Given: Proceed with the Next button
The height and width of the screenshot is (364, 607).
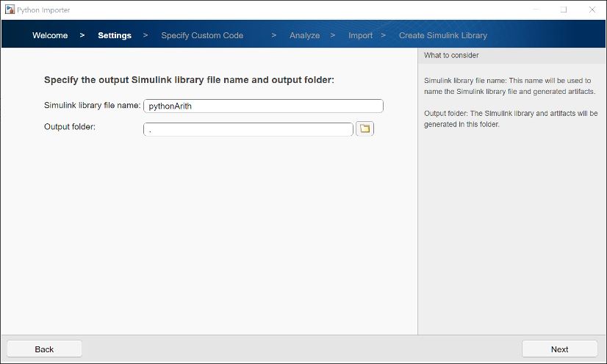Looking at the screenshot, I should [559, 349].
